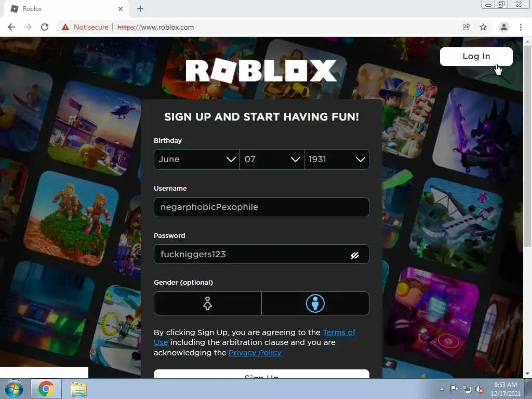
Task: Open the birthday day dropdown showing 07
Action: pos(272,159)
